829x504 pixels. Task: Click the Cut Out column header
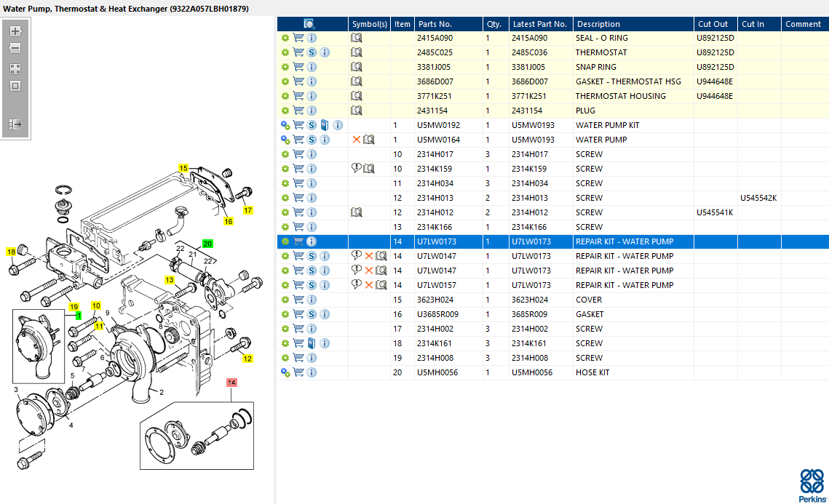pyautogui.click(x=713, y=24)
